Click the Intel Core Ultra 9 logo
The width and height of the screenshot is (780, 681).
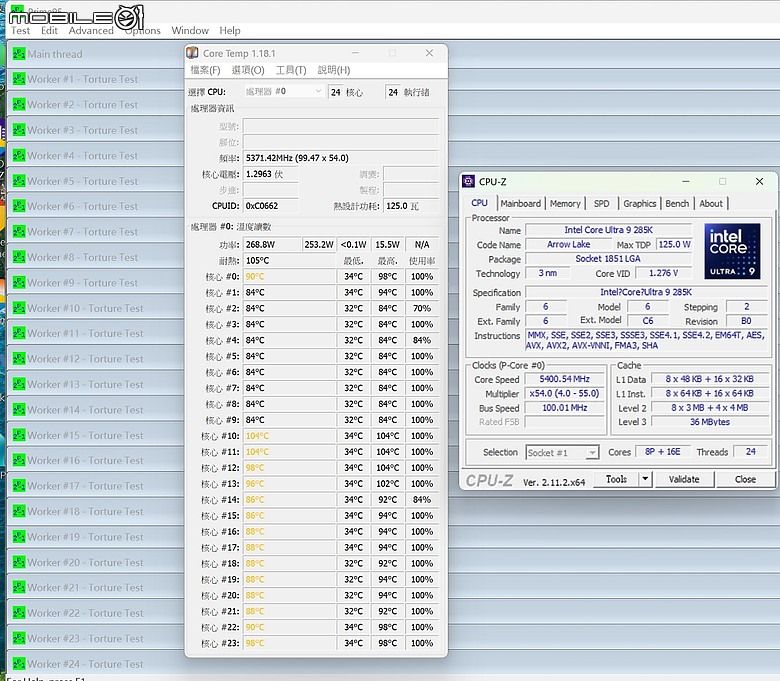point(732,251)
